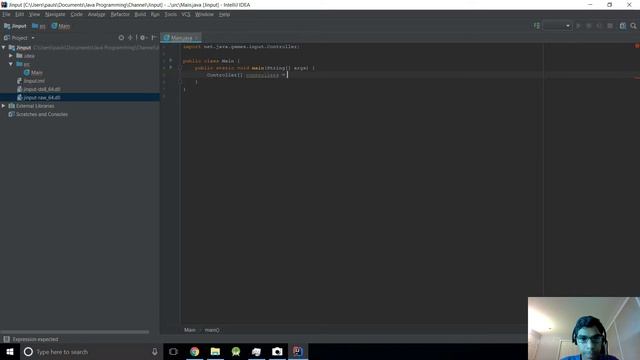
Task: Close the Main.java editor tab
Action: click(197, 38)
